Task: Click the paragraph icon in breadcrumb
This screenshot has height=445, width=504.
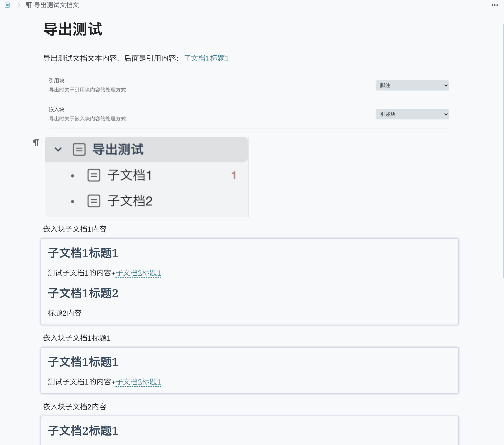Action: pyautogui.click(x=29, y=5)
